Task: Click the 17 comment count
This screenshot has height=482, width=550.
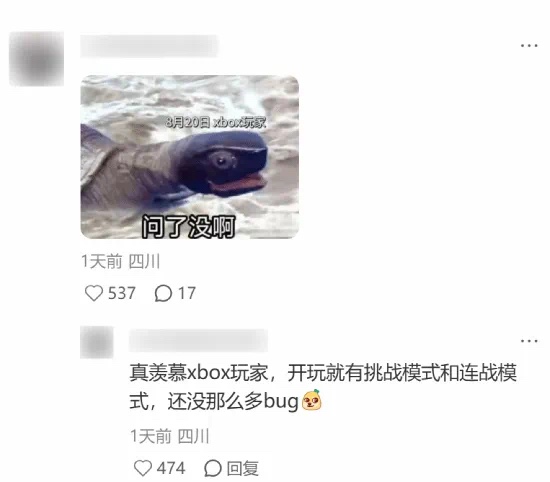Action: coord(187,293)
